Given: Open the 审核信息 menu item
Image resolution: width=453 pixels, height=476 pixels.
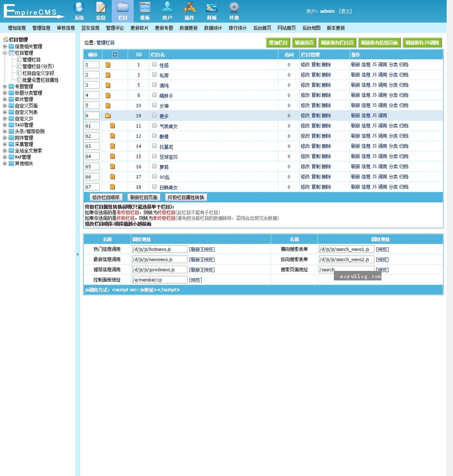Looking at the screenshot, I should [66, 28].
